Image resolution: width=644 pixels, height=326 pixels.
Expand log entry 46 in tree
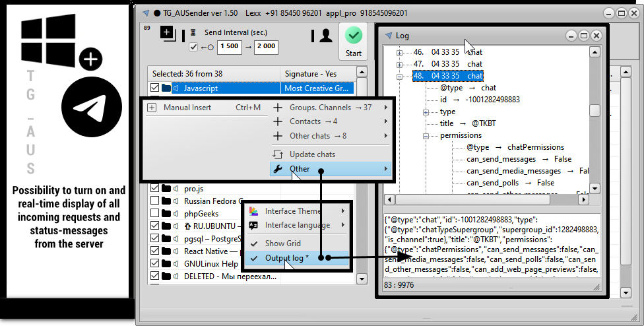tap(400, 53)
